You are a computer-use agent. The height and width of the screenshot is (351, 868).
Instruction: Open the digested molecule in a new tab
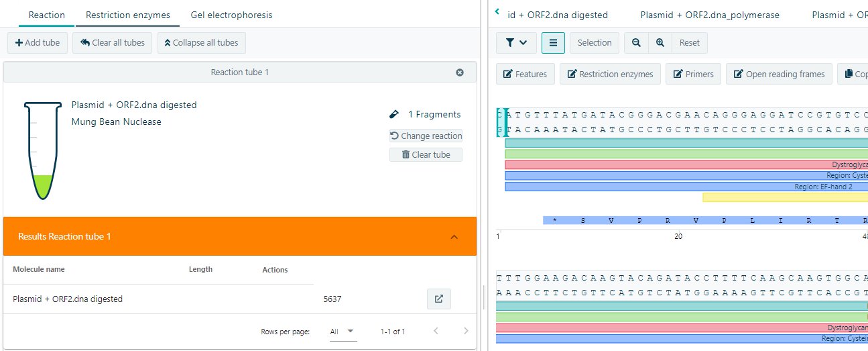pos(439,299)
